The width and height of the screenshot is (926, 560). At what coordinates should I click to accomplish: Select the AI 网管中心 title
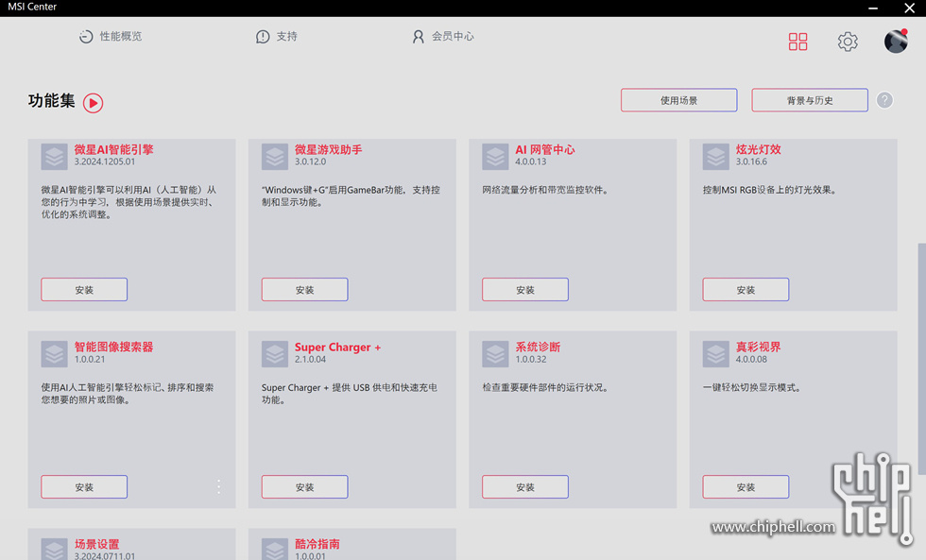545,149
